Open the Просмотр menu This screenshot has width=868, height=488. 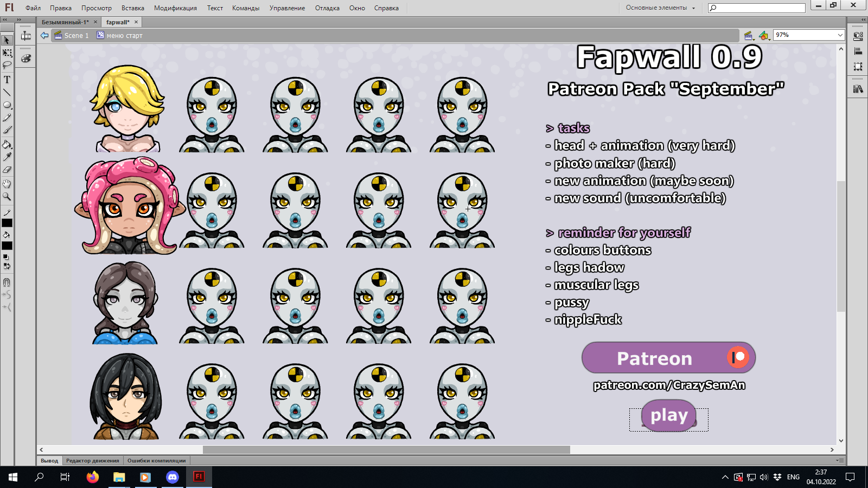coord(97,8)
